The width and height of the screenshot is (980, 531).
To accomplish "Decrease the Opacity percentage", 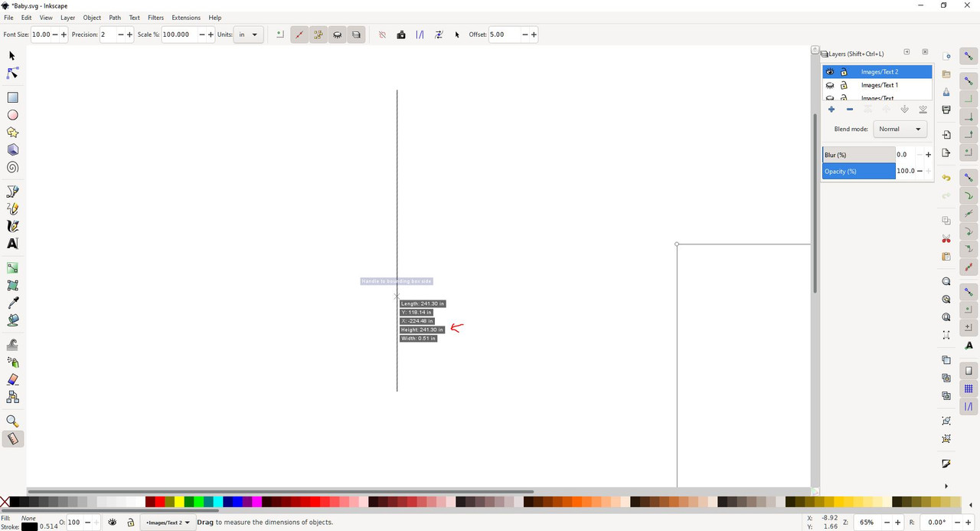I will pos(920,171).
